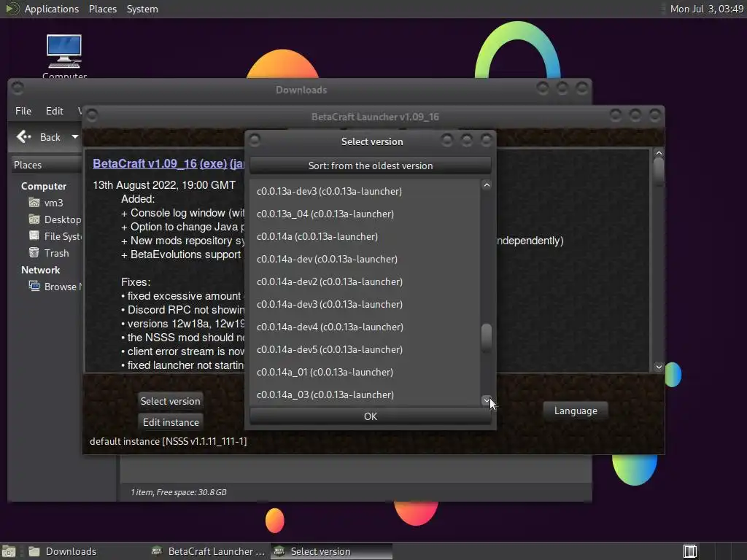Choose c0.0.14a-dev3 version row
This screenshot has height=560, width=747.
[x=365, y=304]
